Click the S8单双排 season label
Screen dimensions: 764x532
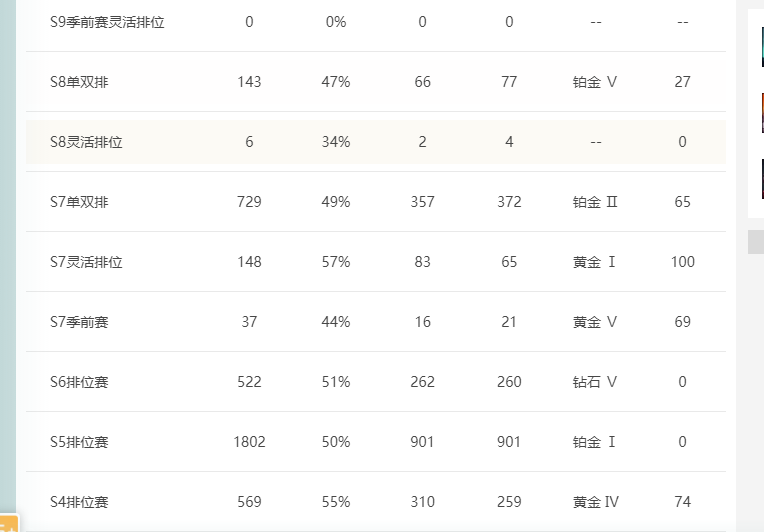coord(79,82)
